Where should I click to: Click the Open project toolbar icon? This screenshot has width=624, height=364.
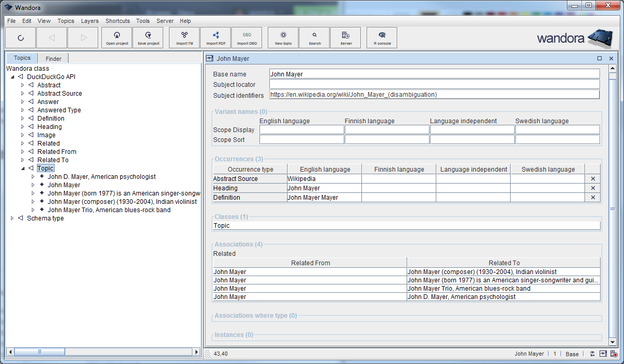coord(117,37)
